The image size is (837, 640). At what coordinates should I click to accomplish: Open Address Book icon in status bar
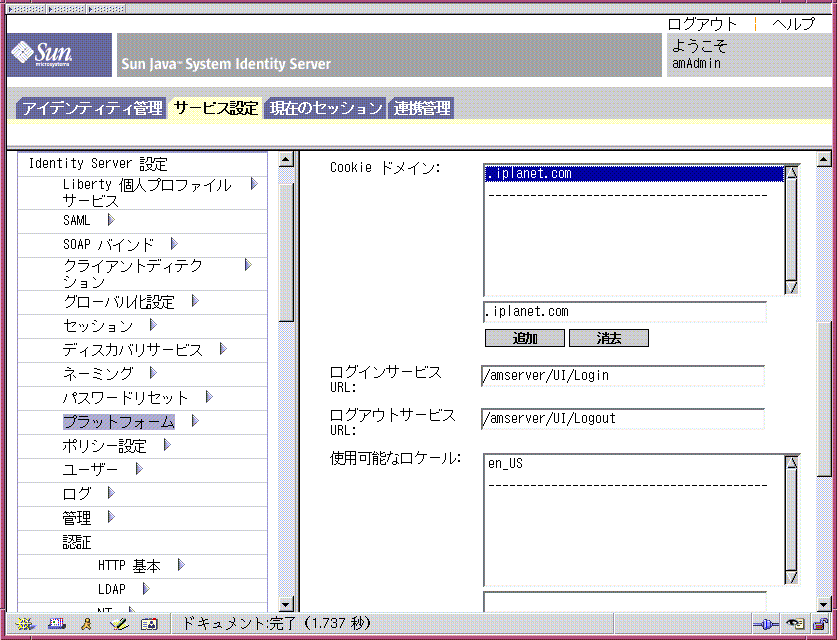[x=149, y=623]
